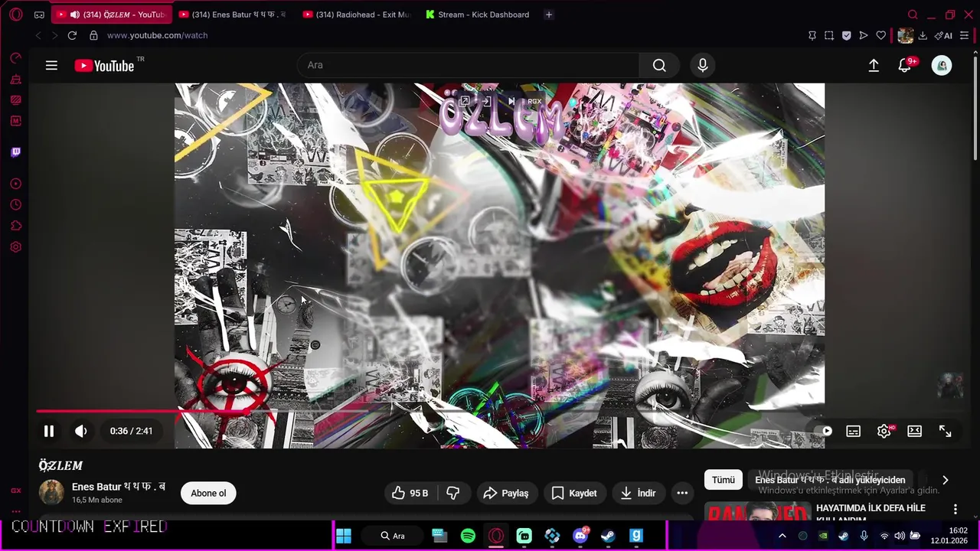The image size is (980, 551).
Task: Open the sidebar Player icon
Action: (16, 184)
